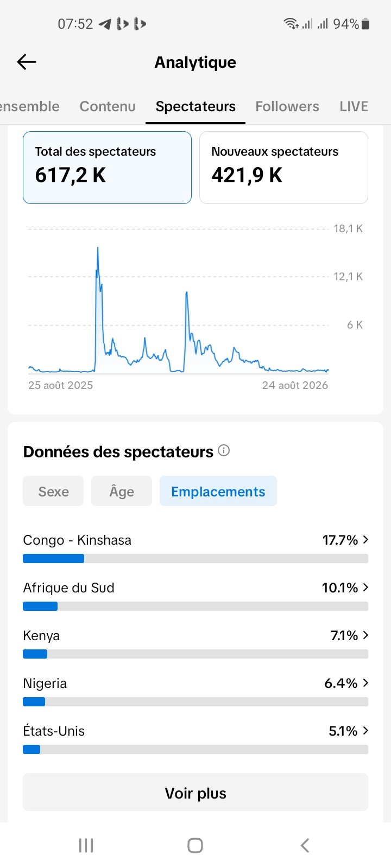The image size is (391, 868).
Task: Switch viewer data to Sexe
Action: click(x=53, y=491)
